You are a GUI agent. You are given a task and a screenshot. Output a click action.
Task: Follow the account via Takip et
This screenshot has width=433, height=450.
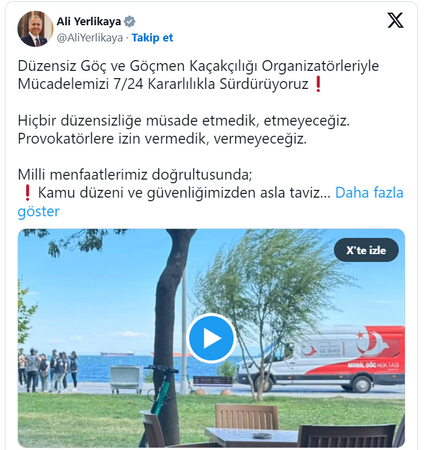click(152, 38)
